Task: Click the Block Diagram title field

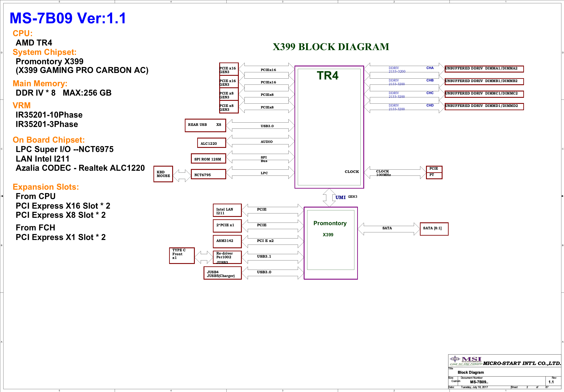Action: click(x=470, y=372)
